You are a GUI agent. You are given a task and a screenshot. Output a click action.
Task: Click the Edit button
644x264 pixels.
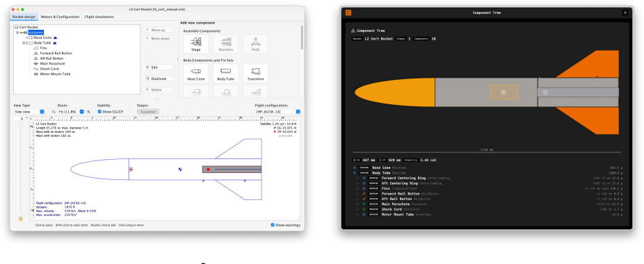[x=158, y=67]
